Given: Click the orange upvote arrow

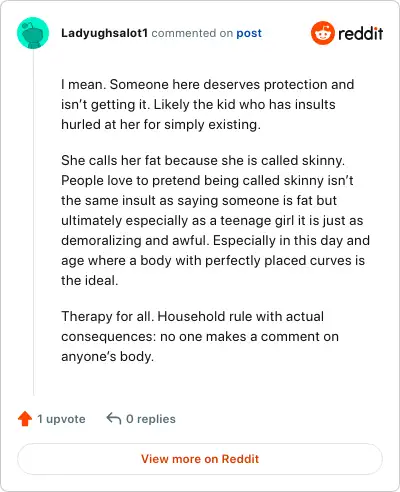Looking at the screenshot, I should 25,419.
